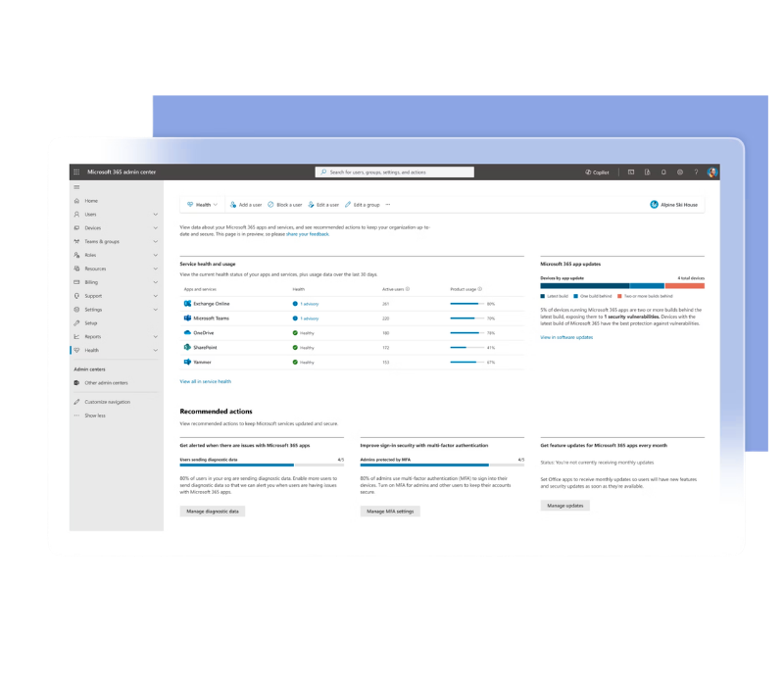Open the user profile avatar
This screenshot has height=686, width=784.
pyautogui.click(x=712, y=171)
